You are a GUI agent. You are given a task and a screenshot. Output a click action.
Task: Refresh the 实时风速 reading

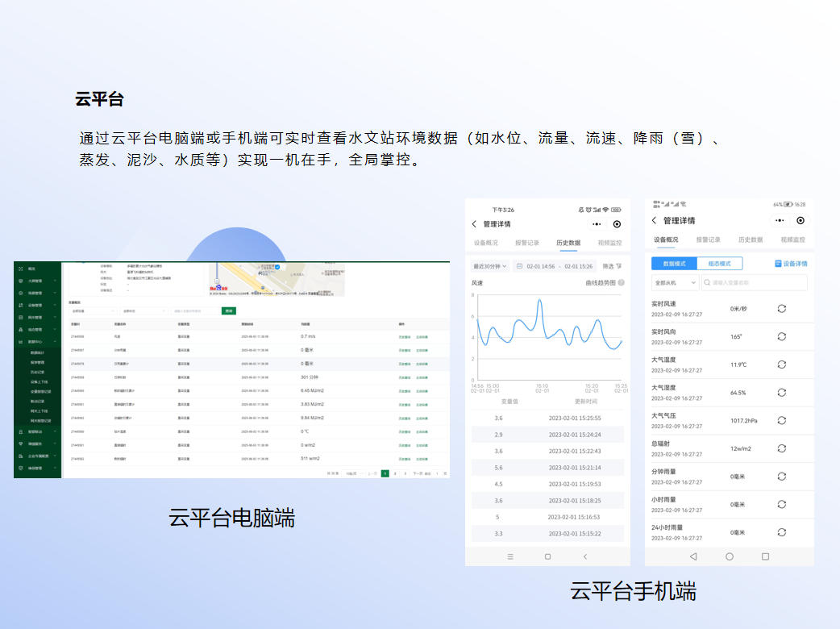[x=781, y=309]
